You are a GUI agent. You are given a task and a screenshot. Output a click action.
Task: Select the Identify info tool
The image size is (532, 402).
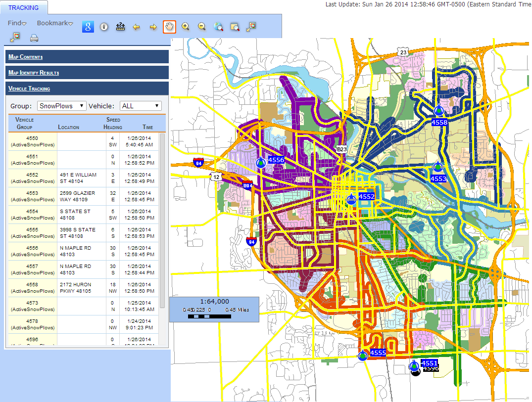pyautogui.click(x=104, y=27)
